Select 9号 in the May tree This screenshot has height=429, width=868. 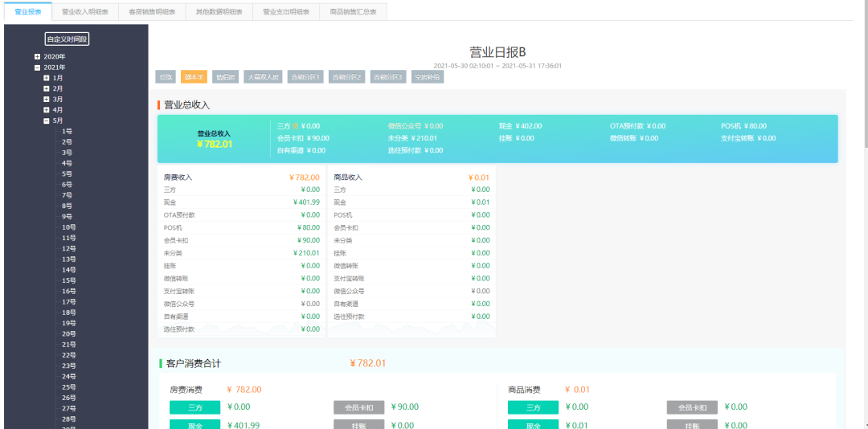[x=67, y=216]
